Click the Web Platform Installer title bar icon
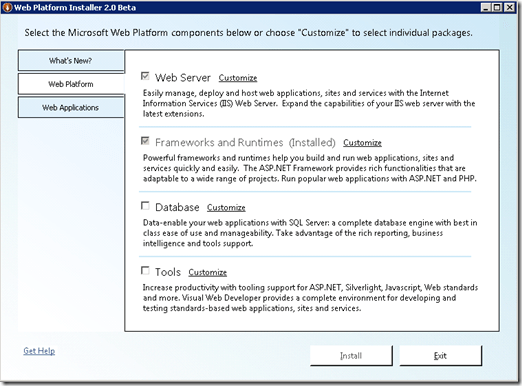 [8, 7]
